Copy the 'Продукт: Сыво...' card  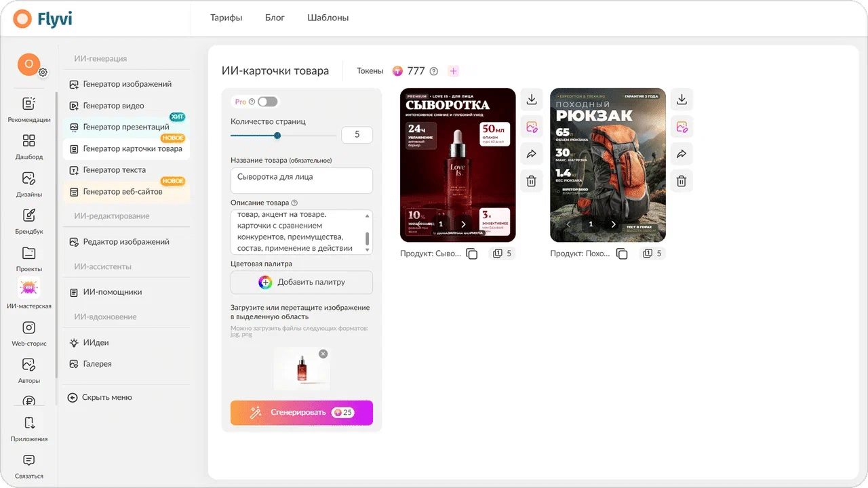click(473, 254)
